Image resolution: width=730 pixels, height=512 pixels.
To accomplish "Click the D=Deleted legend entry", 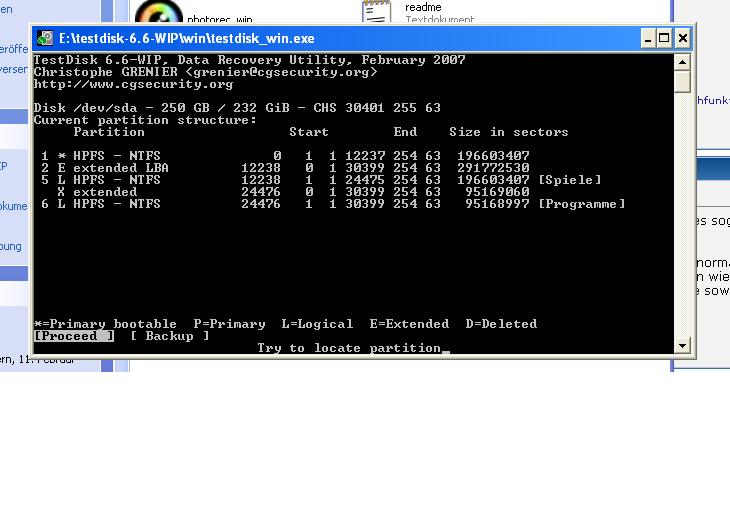I will click(x=501, y=324).
